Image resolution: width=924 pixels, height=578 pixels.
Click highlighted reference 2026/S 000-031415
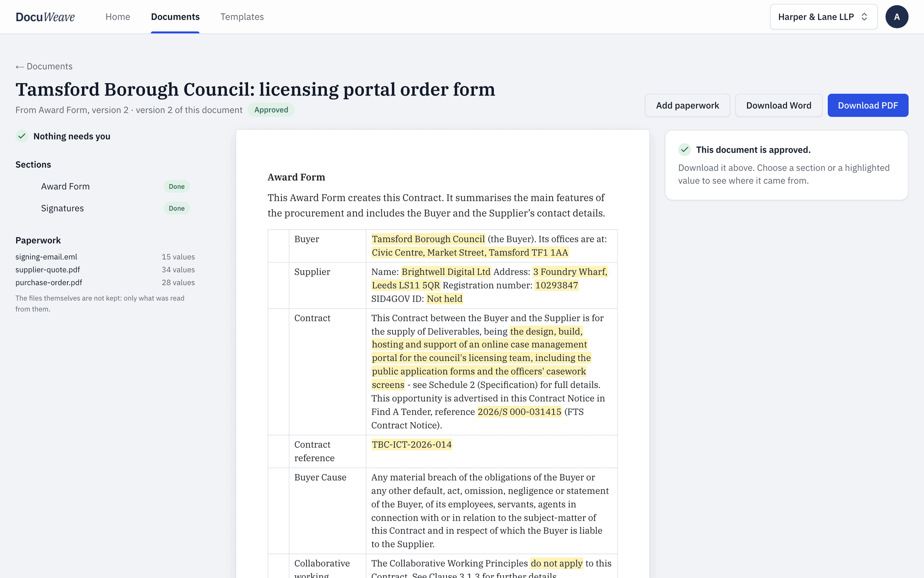tap(519, 412)
